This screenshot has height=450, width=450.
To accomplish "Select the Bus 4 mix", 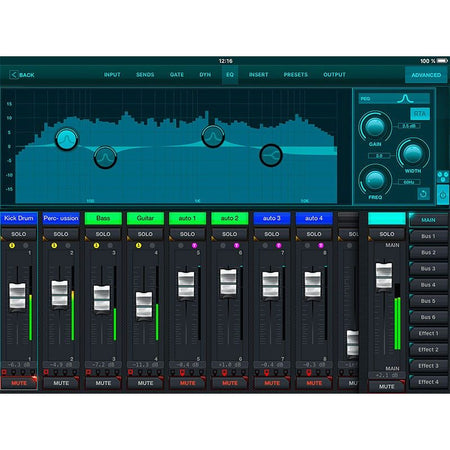I will pos(428,285).
